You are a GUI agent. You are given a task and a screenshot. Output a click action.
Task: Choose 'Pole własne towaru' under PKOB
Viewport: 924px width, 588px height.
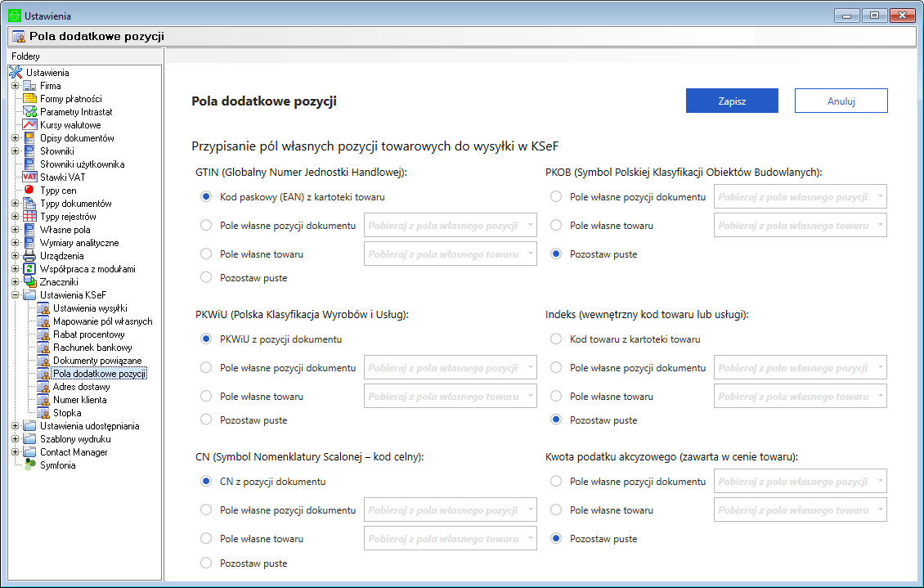[x=556, y=226]
